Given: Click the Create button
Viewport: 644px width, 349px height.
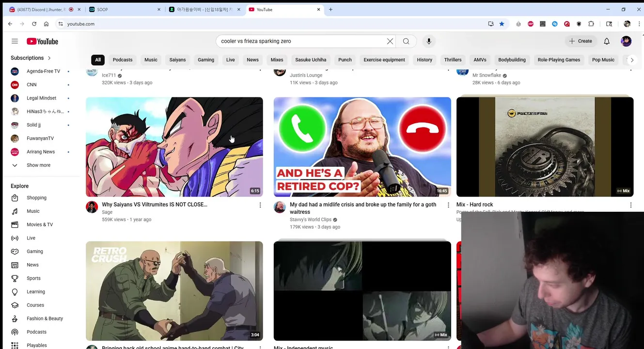Looking at the screenshot, I should [x=581, y=41].
